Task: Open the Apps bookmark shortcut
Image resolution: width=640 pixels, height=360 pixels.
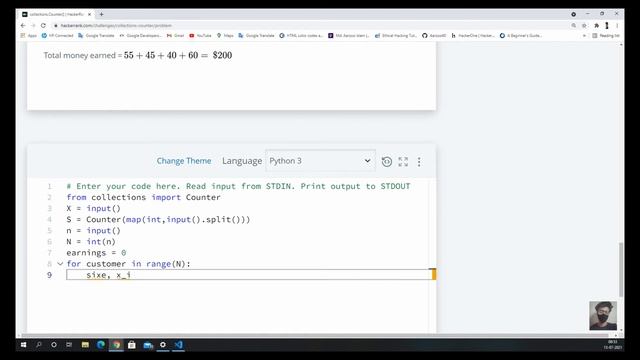Action: pyautogui.click(x=29, y=36)
